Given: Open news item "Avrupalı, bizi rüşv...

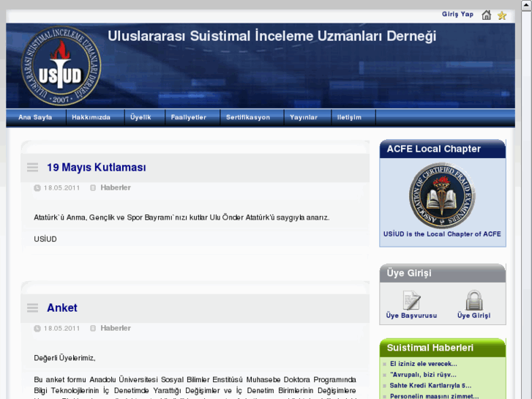Looking at the screenshot, I should pyautogui.click(x=423, y=375).
